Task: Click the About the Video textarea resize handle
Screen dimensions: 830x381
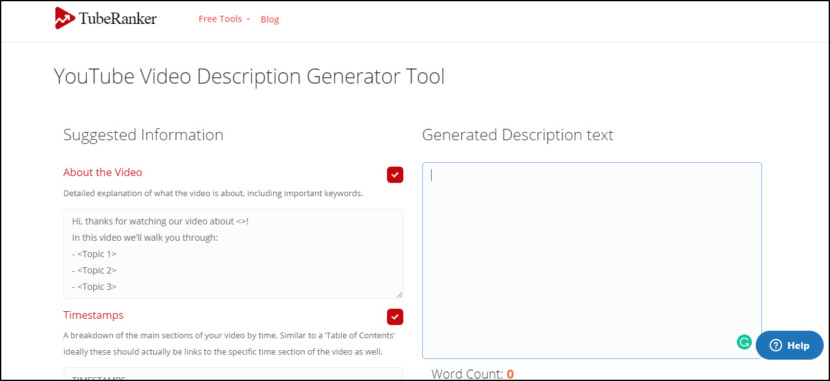Action: pyautogui.click(x=399, y=295)
